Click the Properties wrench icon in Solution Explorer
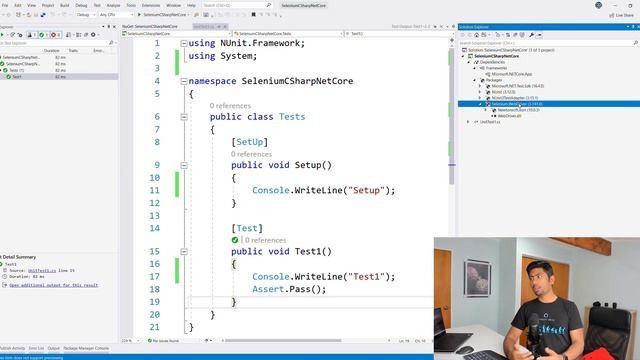 (531, 35)
